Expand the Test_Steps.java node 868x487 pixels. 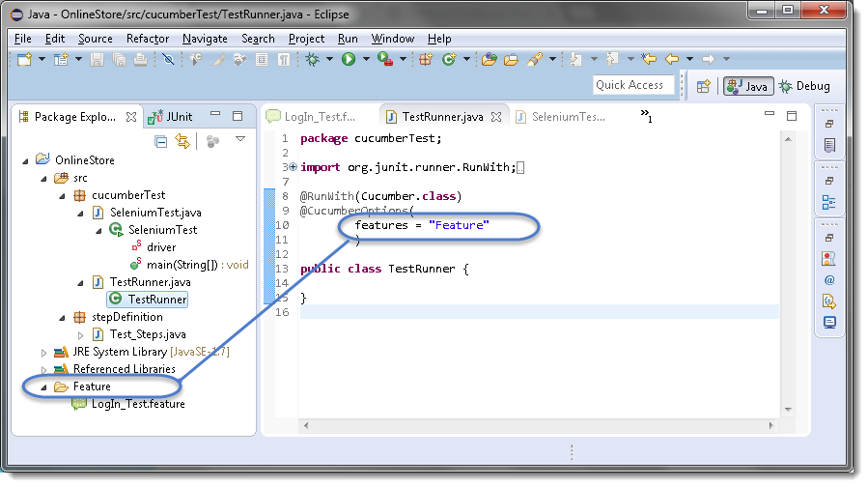[80, 335]
